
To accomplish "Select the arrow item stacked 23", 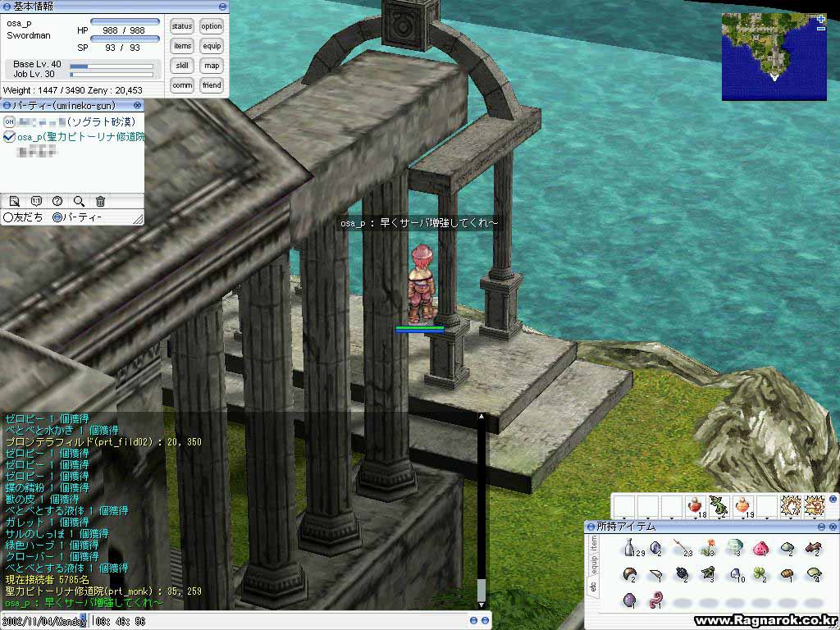I will [682, 547].
